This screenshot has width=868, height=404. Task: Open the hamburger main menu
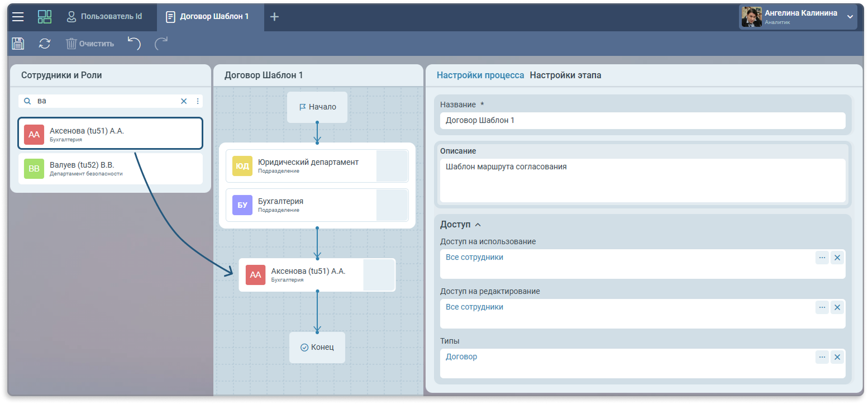18,17
